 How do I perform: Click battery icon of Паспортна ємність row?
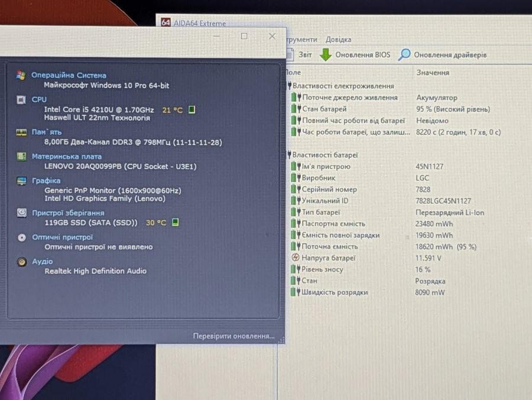[296, 223]
